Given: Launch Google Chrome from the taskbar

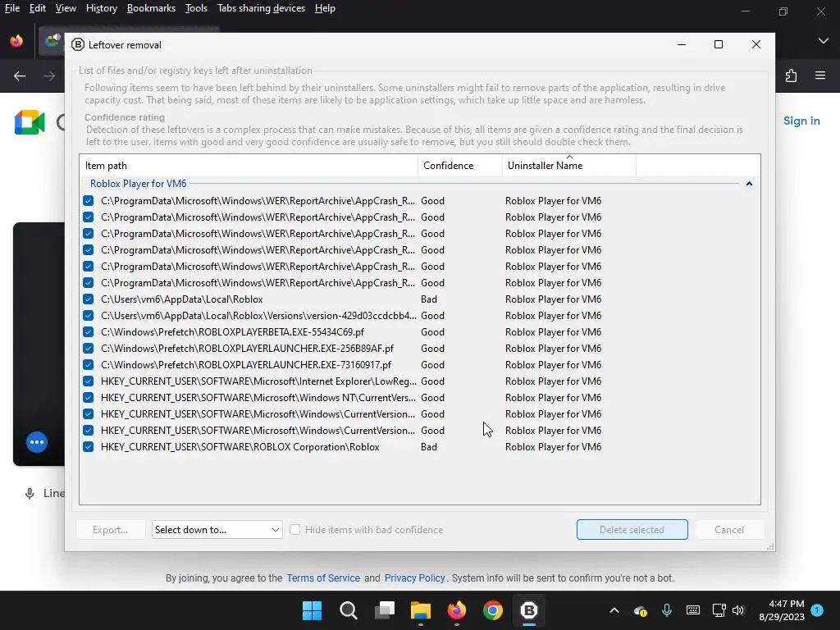Looking at the screenshot, I should tap(493, 610).
